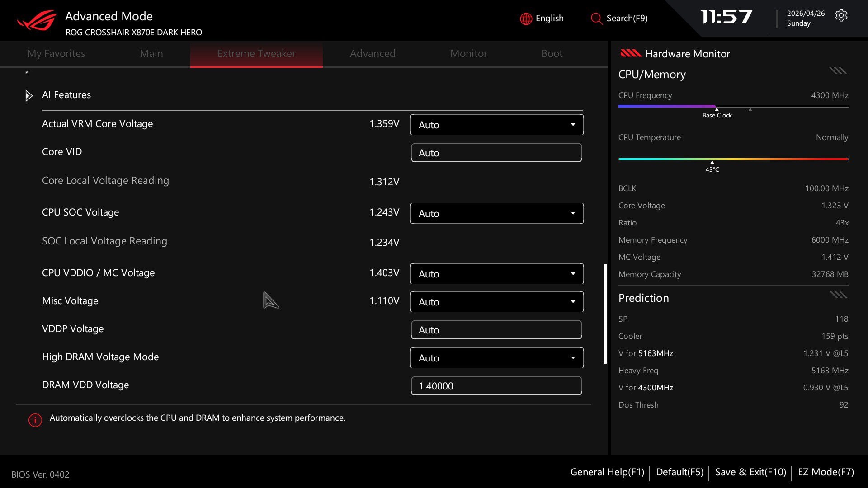Click the stripes icon beside CPU/Memory
The image size is (868, 488).
click(838, 71)
